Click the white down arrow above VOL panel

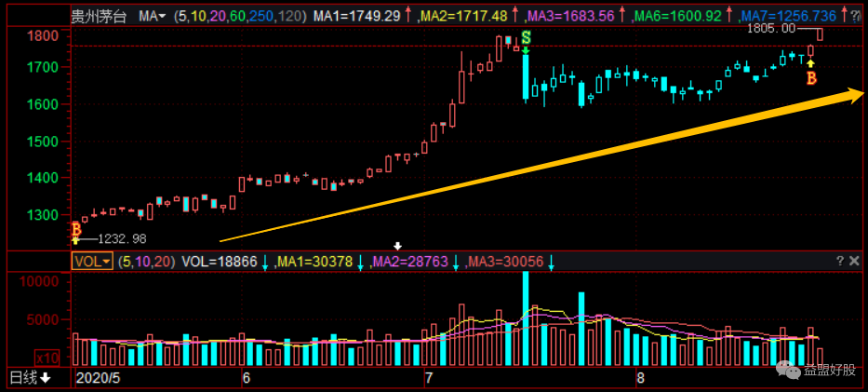[399, 247]
